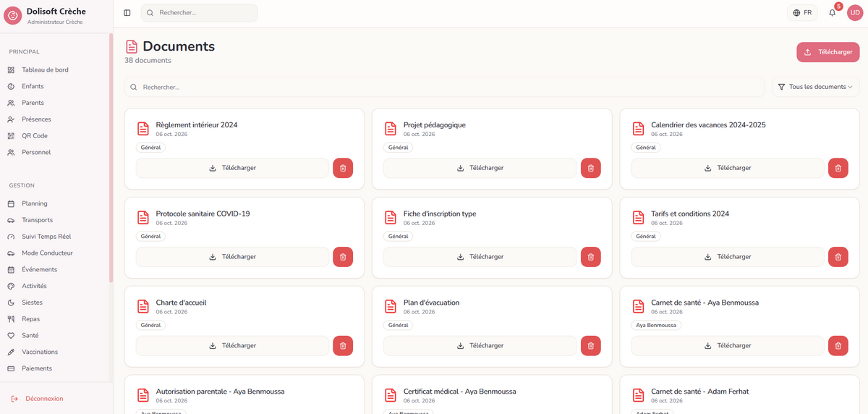Screen dimensions: 868x414
Task: Open the notifications bell
Action: tap(832, 12)
